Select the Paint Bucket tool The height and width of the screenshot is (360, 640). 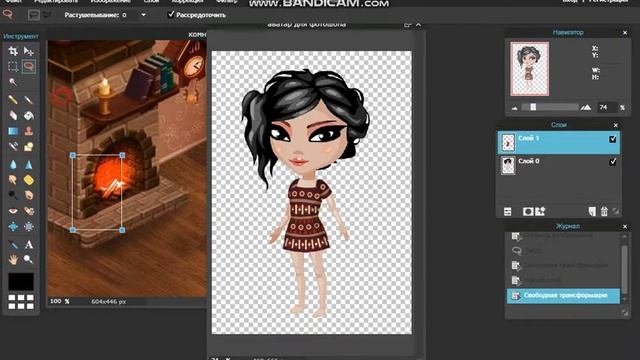point(29,116)
